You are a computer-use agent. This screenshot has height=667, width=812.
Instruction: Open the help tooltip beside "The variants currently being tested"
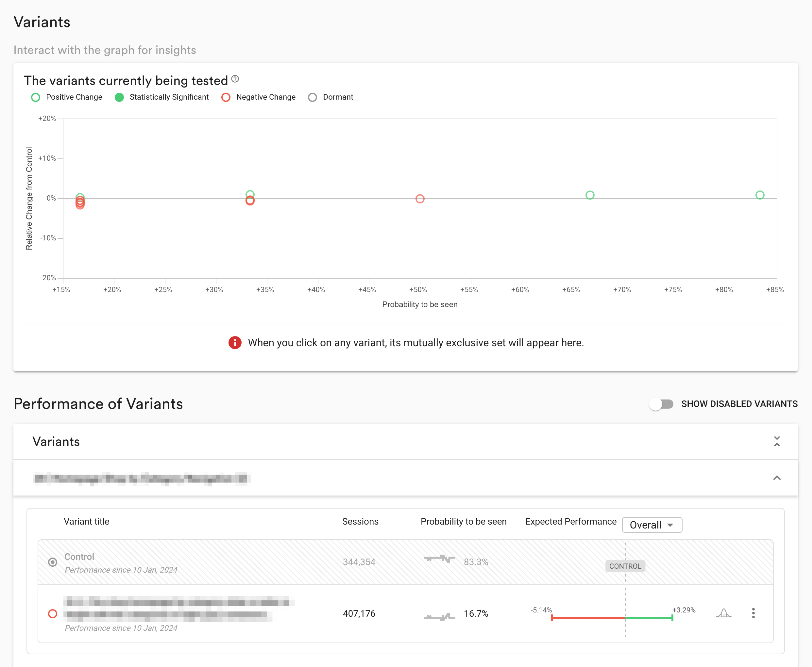coord(236,79)
